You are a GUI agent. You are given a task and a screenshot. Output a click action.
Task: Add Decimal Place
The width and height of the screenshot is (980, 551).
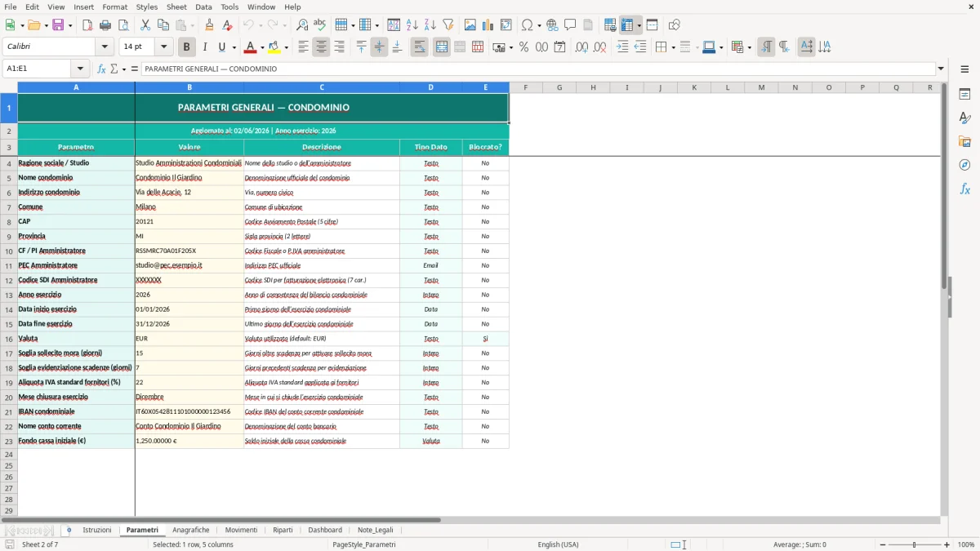tap(581, 47)
